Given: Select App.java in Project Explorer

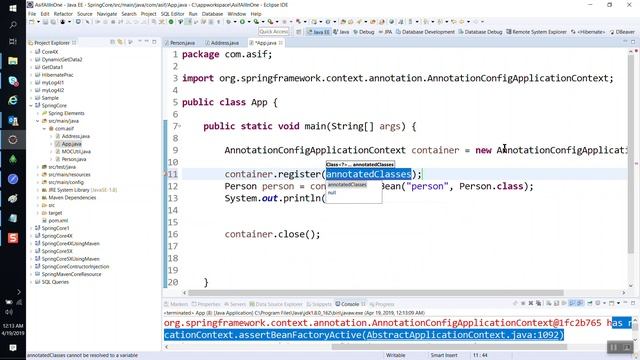Looking at the screenshot, I should pos(71,144).
